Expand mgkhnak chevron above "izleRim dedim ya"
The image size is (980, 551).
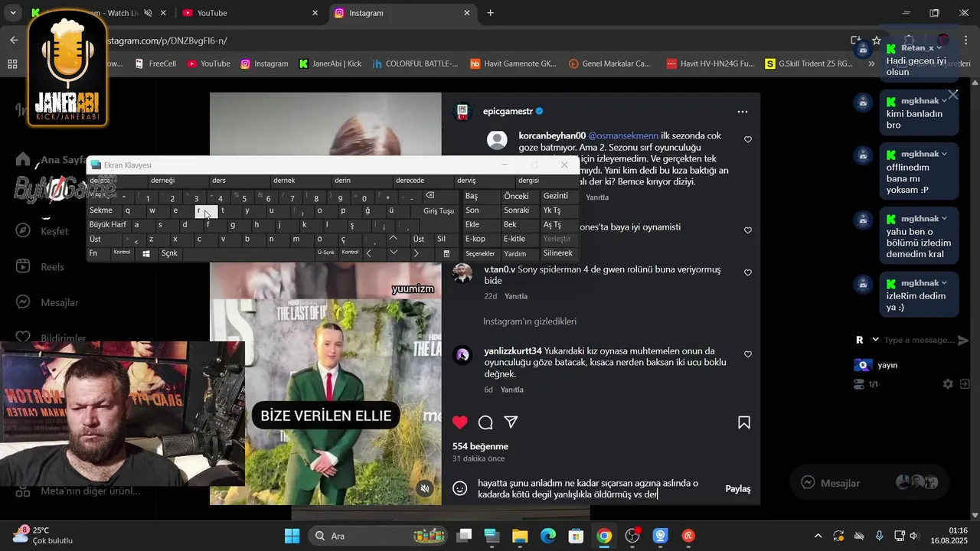click(x=944, y=283)
